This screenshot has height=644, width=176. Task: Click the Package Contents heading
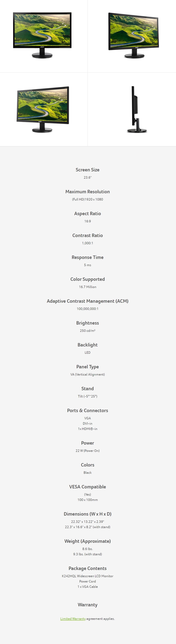click(x=88, y=568)
